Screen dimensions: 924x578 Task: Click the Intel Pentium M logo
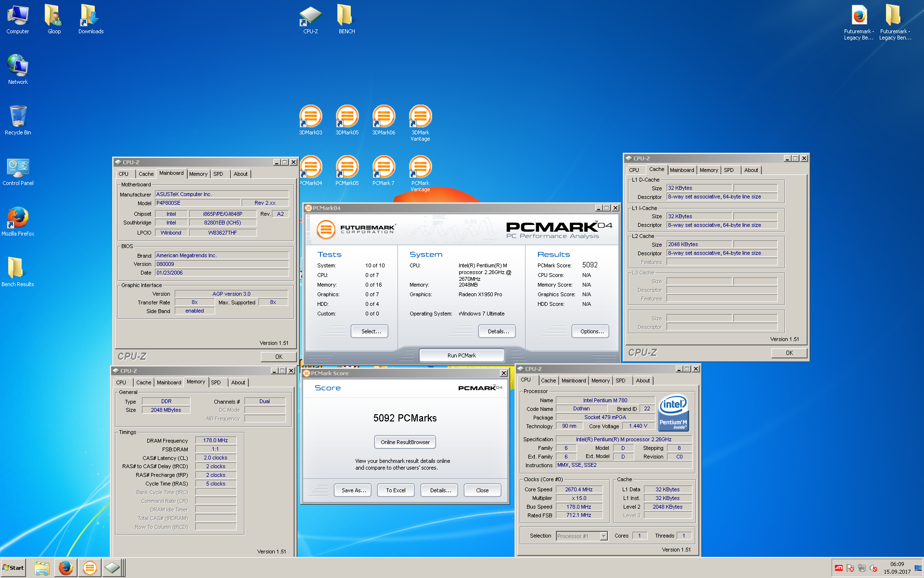pos(673,413)
